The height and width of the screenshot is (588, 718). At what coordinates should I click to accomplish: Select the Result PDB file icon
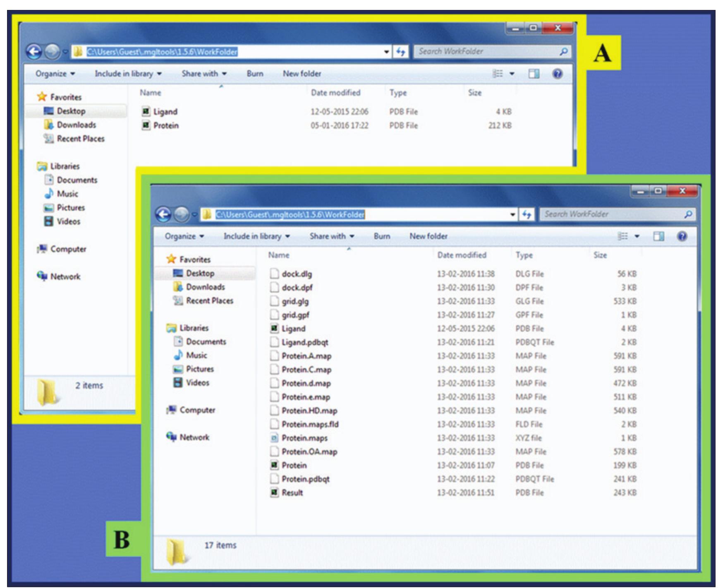click(274, 492)
